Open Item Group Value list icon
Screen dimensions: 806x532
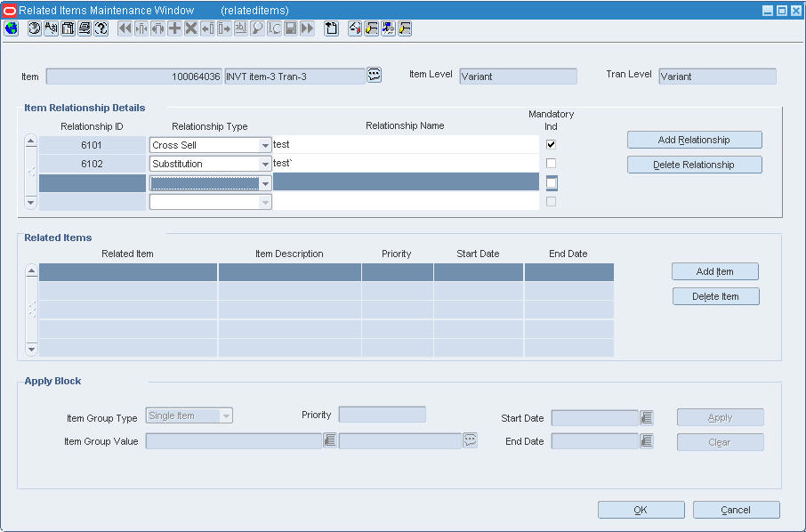point(330,440)
